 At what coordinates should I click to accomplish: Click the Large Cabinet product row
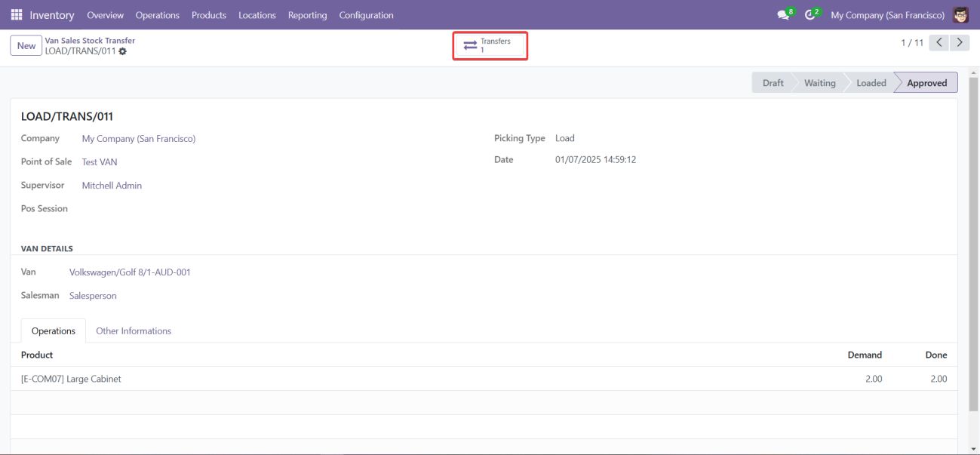[71, 379]
